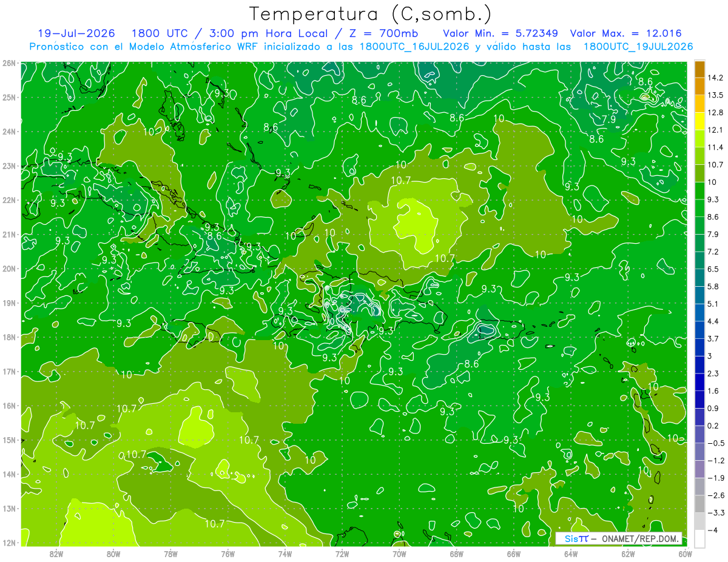Image resolution: width=728 pixels, height=562 pixels.
Task: Pick the dark blue band between 1.6 and 2.3
Action: pyautogui.click(x=699, y=382)
